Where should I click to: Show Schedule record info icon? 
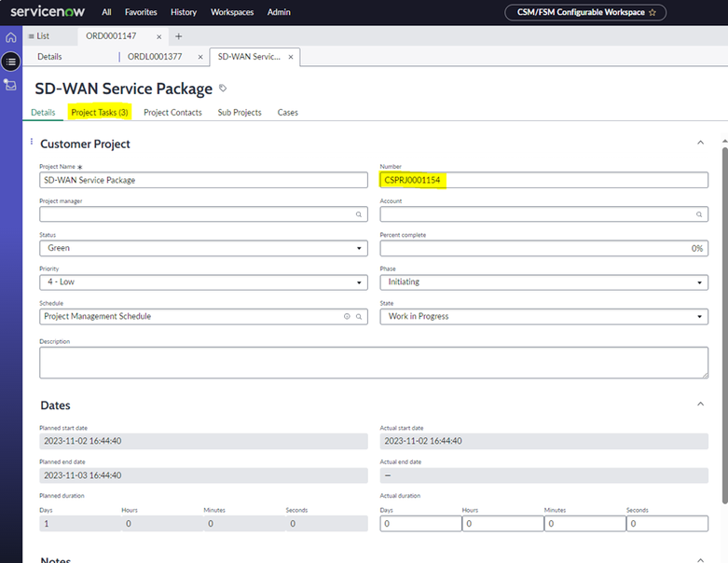point(347,317)
